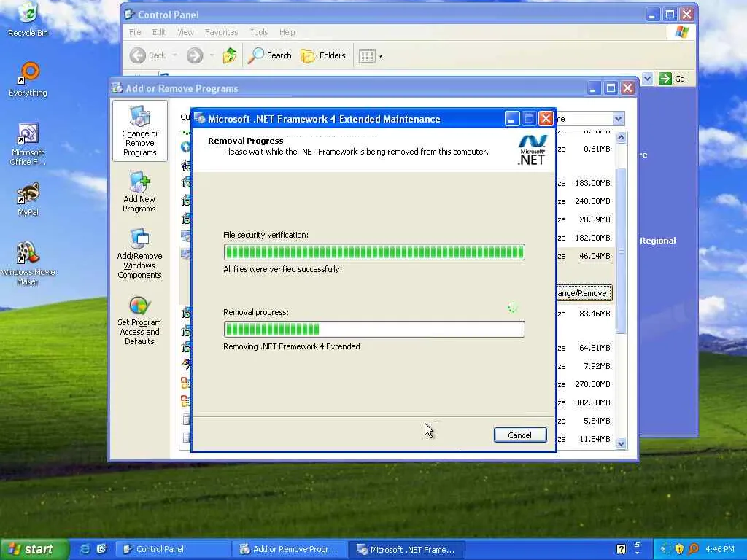Click the Microsoft .NET logo in the dialog

tap(532, 149)
